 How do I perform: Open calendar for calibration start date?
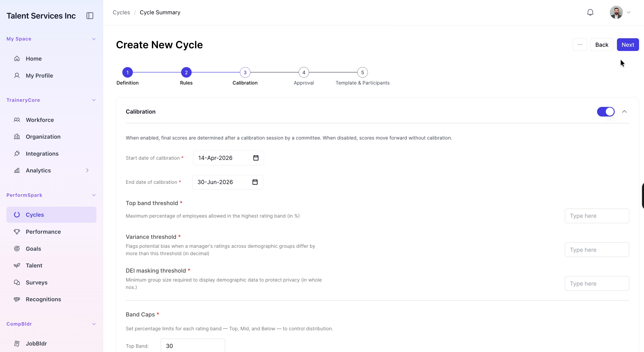click(x=256, y=158)
